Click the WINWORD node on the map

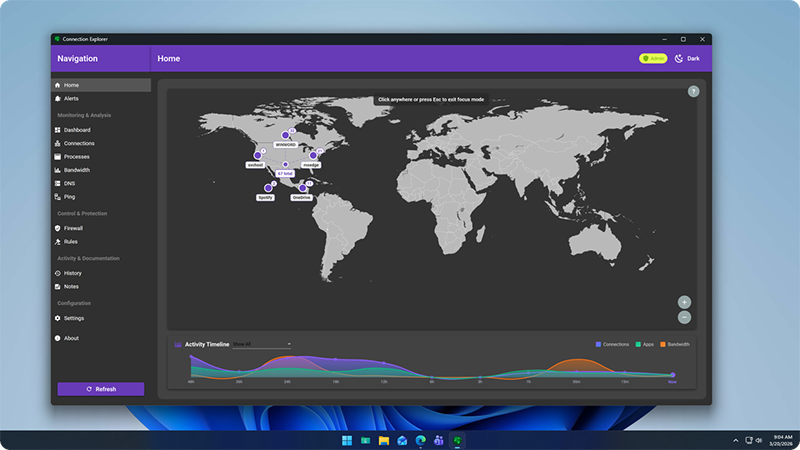point(285,135)
